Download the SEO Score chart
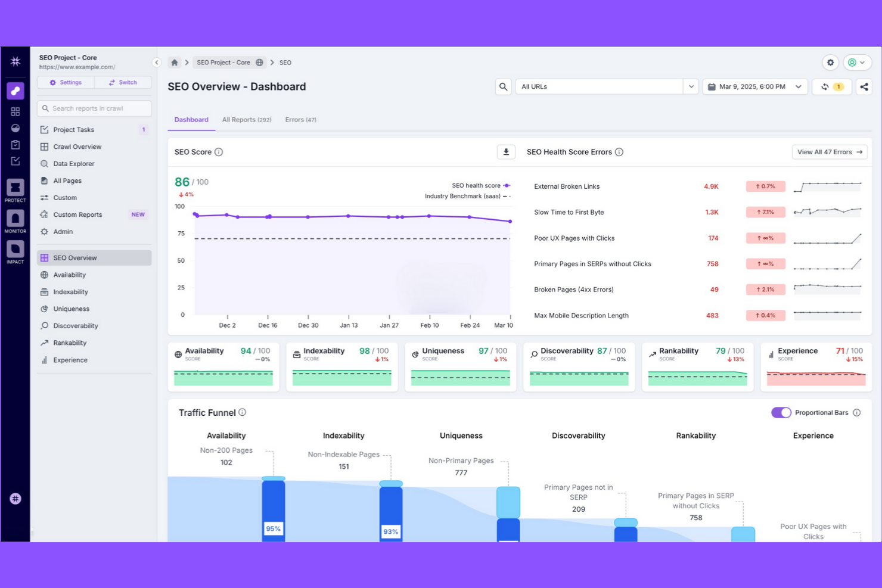 tap(506, 152)
